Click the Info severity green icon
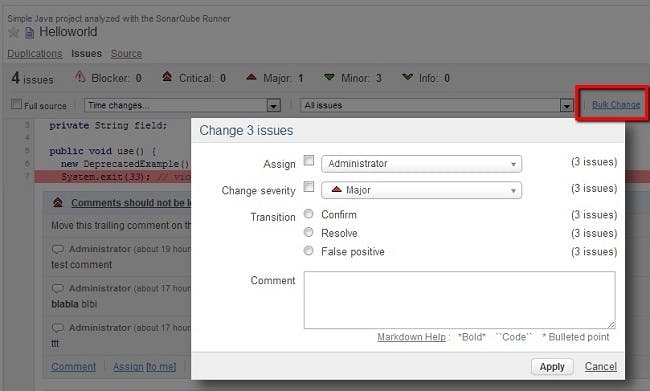This screenshot has height=391, width=650. [x=407, y=77]
